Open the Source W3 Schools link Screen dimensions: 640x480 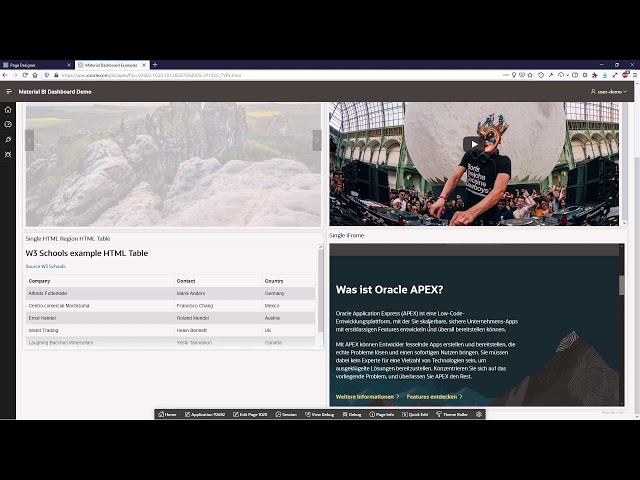(45, 266)
